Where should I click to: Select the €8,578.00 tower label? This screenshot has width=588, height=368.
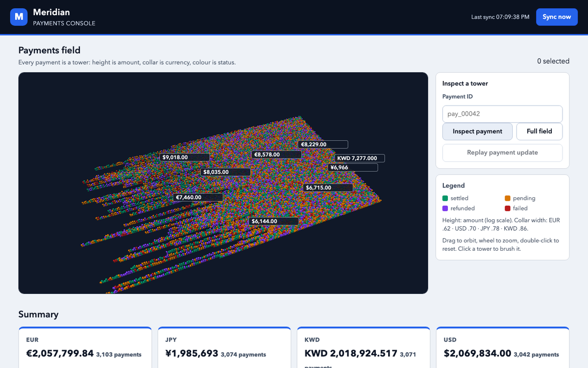pyautogui.click(x=276, y=155)
